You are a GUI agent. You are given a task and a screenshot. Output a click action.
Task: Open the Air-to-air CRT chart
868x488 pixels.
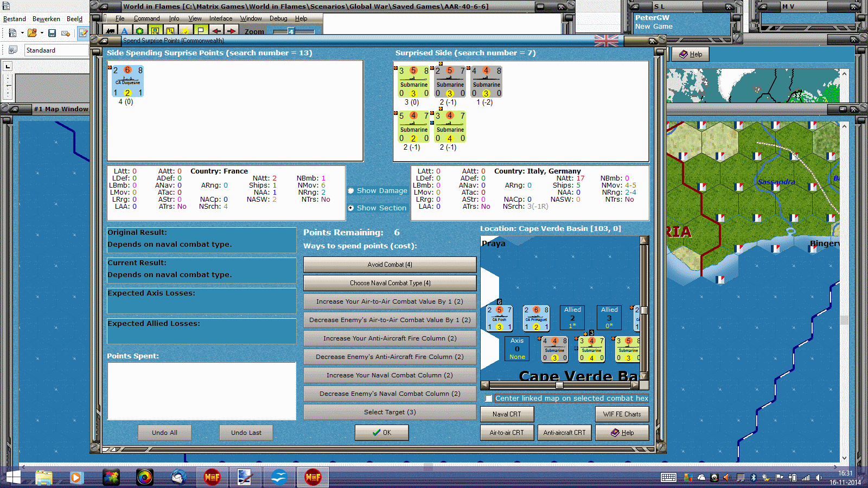tap(507, 433)
